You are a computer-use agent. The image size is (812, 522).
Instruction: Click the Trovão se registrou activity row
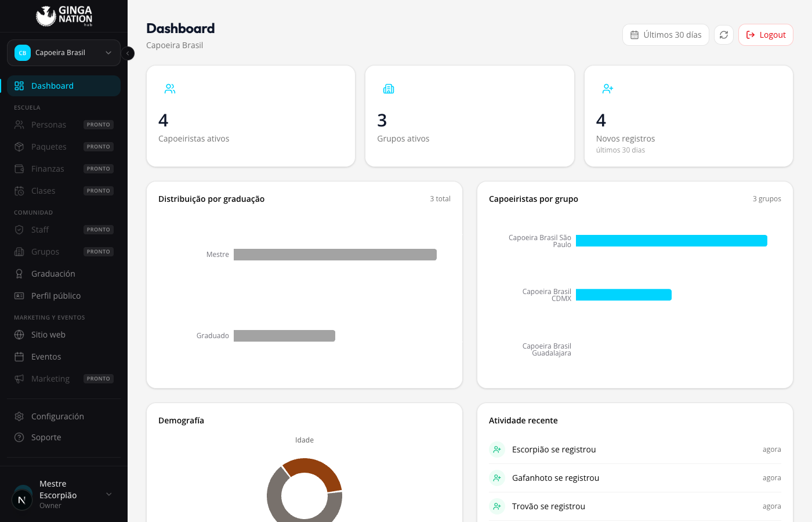(x=635, y=506)
